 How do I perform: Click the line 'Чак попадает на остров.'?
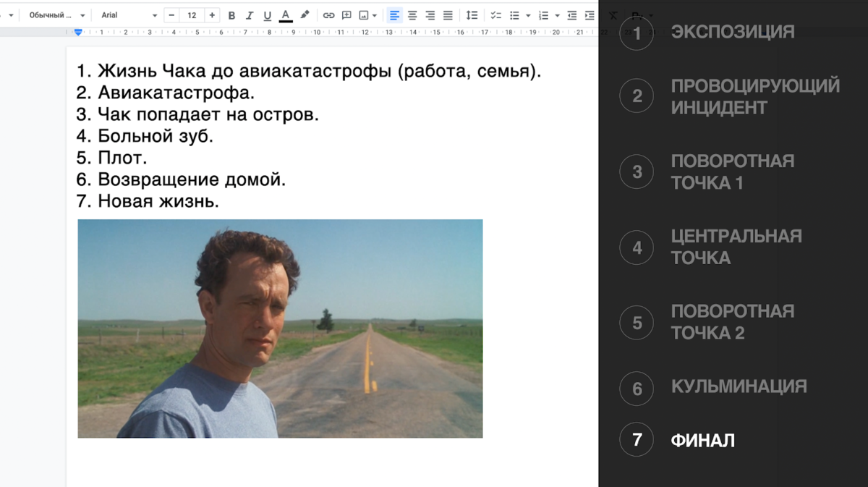click(197, 114)
